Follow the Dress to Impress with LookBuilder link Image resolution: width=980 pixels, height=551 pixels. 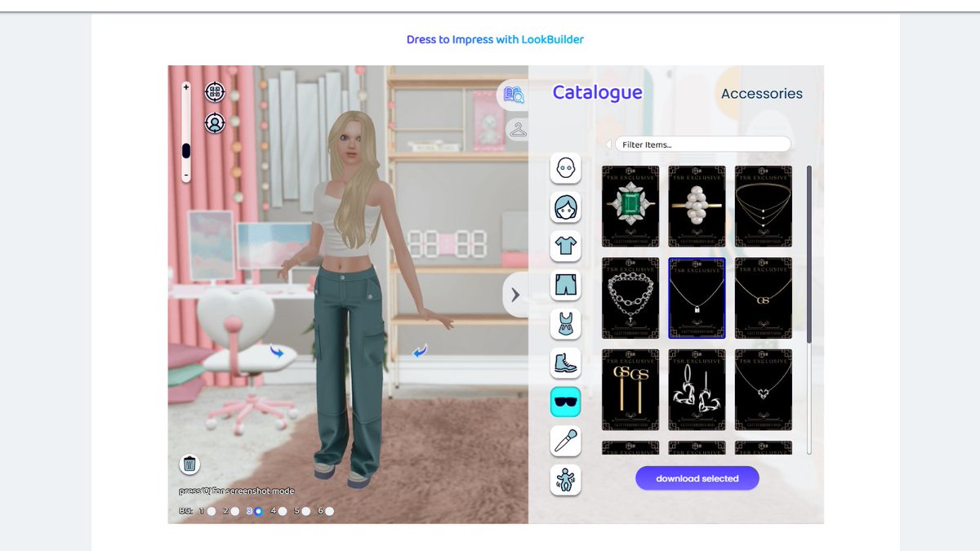(x=495, y=39)
